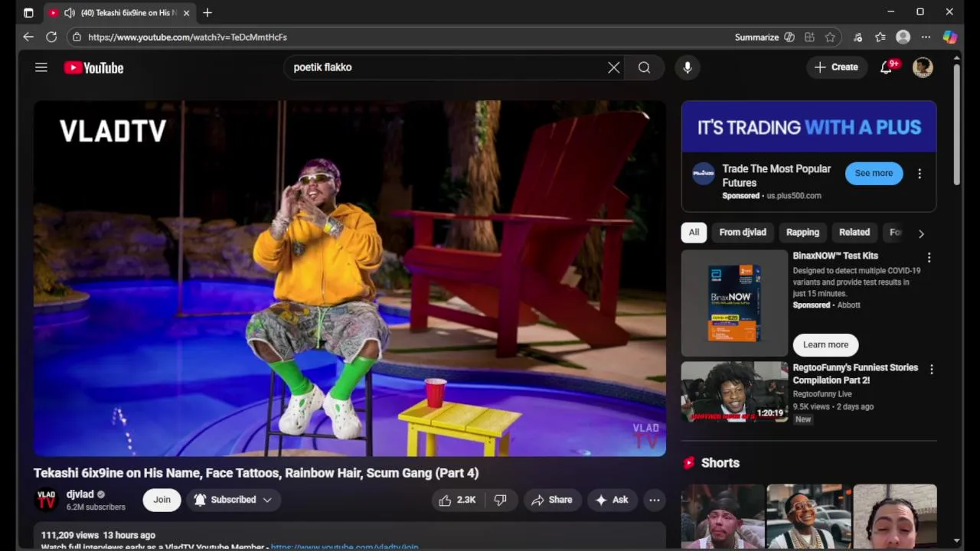The width and height of the screenshot is (980, 551).
Task: Share the video
Action: tap(551, 500)
